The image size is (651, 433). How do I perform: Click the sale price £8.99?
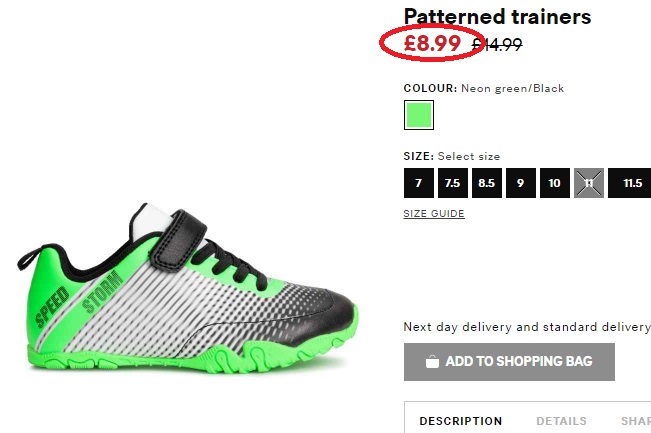click(x=432, y=43)
